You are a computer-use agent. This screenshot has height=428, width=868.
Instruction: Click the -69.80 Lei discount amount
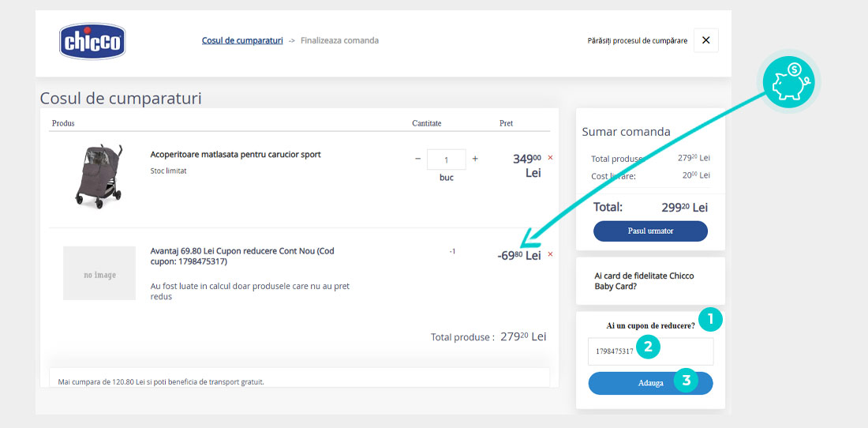coord(519,255)
